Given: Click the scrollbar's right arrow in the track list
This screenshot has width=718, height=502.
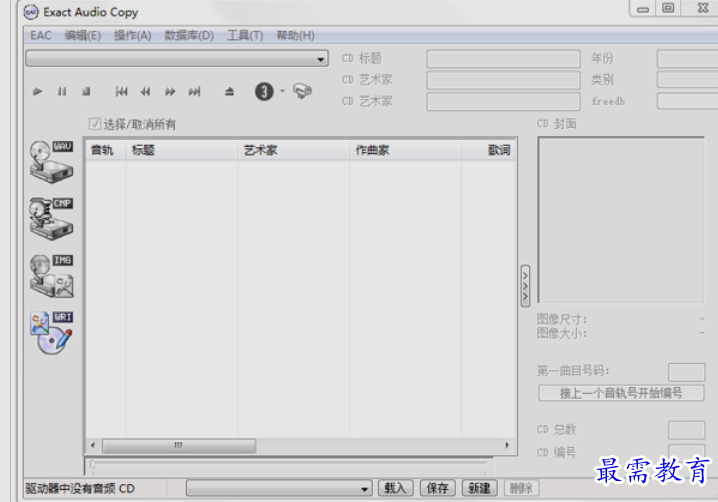Looking at the screenshot, I should [507, 446].
